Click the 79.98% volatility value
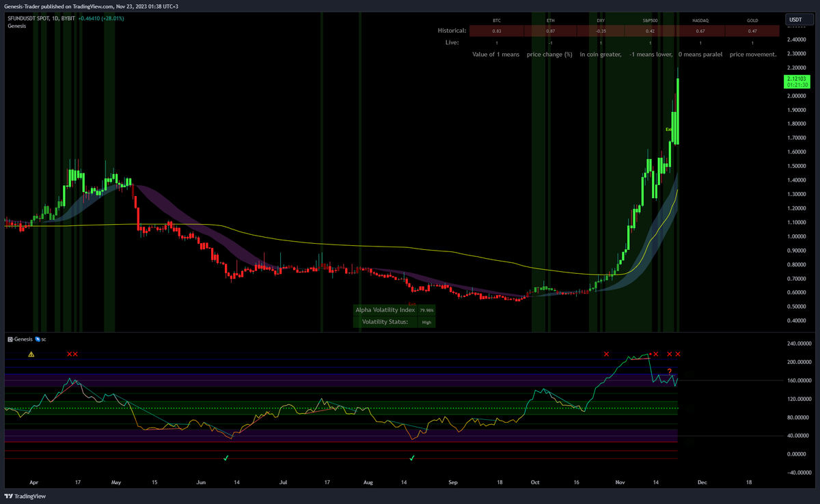820x504 pixels. pyautogui.click(x=426, y=310)
